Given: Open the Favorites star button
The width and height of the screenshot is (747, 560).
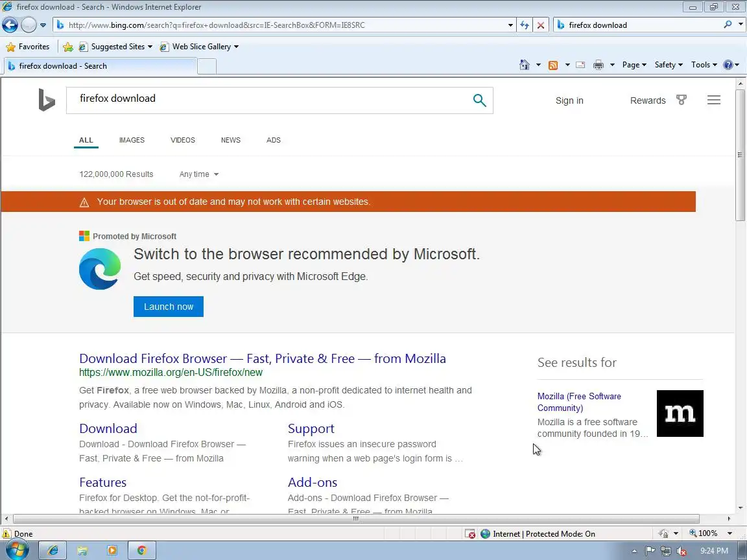Looking at the screenshot, I should (x=28, y=47).
